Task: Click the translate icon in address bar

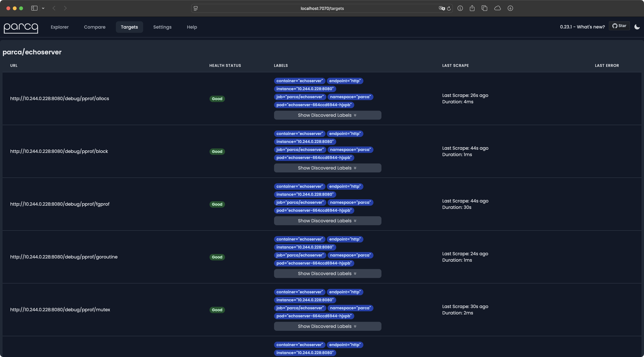Action: pyautogui.click(x=442, y=8)
